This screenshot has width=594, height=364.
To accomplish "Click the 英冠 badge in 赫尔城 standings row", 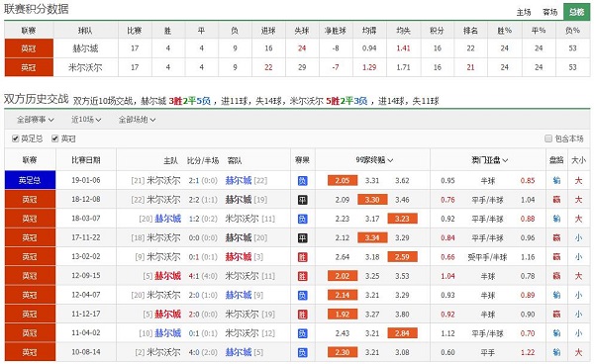I will [29, 48].
